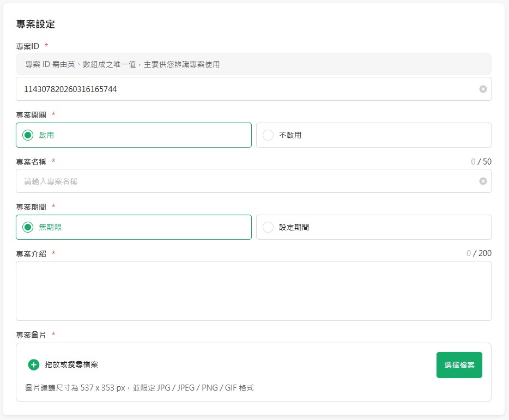The height and width of the screenshot is (420, 509).
Task: Click the 專案開關 field label
Action: click(x=31, y=115)
